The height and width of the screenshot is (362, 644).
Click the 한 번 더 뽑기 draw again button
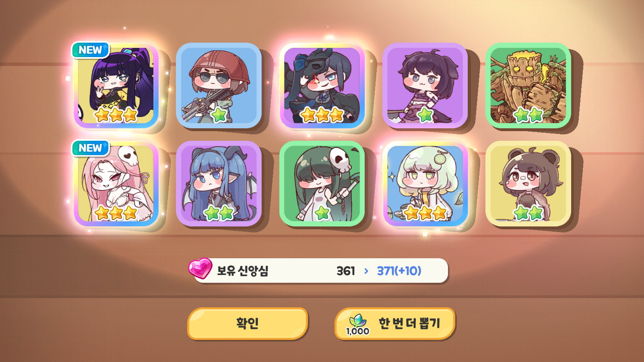(395, 323)
